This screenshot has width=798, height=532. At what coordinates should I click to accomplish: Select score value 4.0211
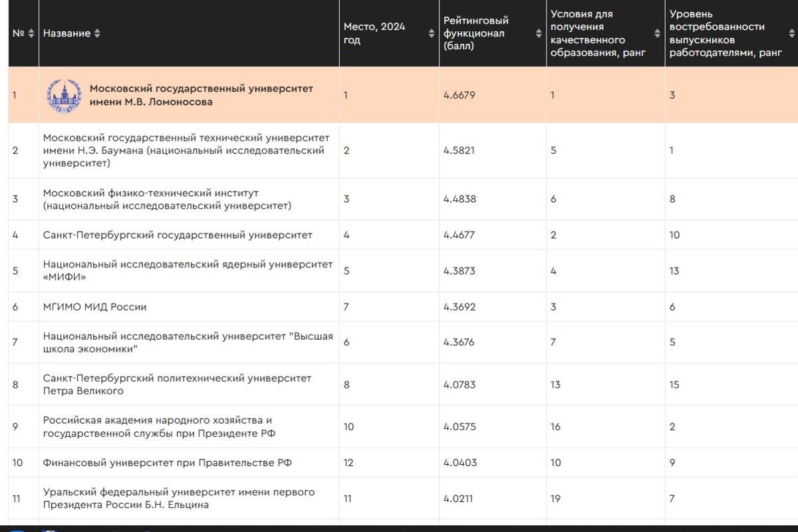coord(458,498)
